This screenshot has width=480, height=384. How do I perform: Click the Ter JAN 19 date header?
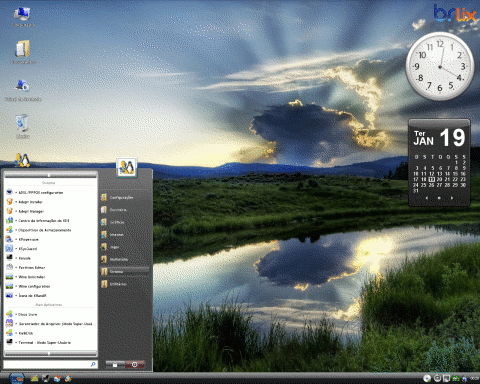pos(439,137)
